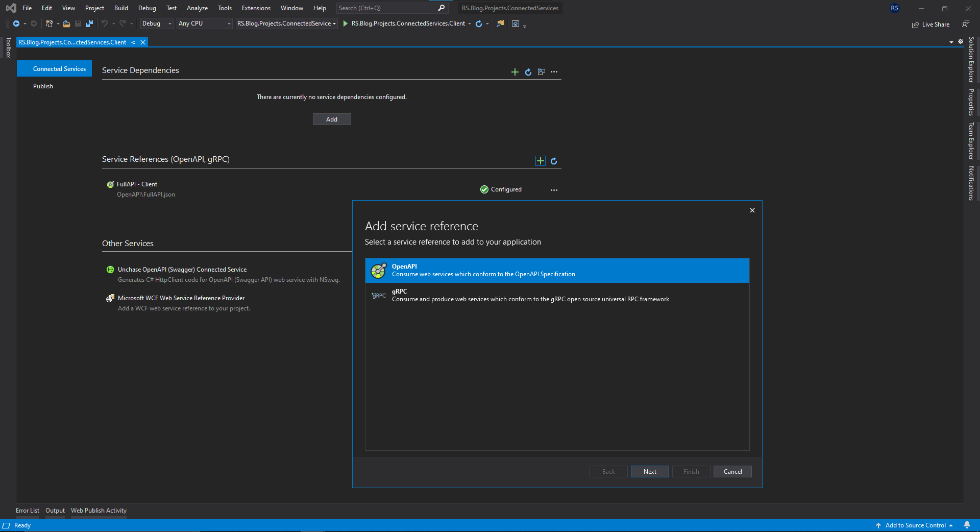Expand the New Project dropdown arrow
980x532 pixels.
[x=58, y=23]
